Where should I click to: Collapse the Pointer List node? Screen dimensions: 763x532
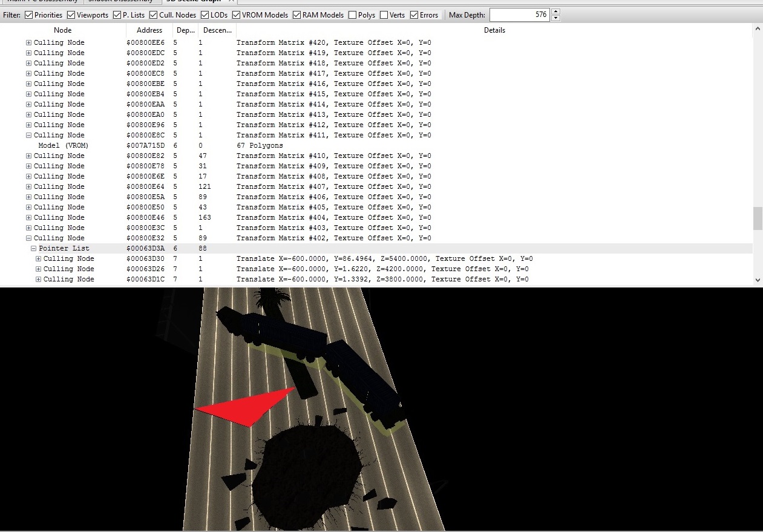point(33,249)
